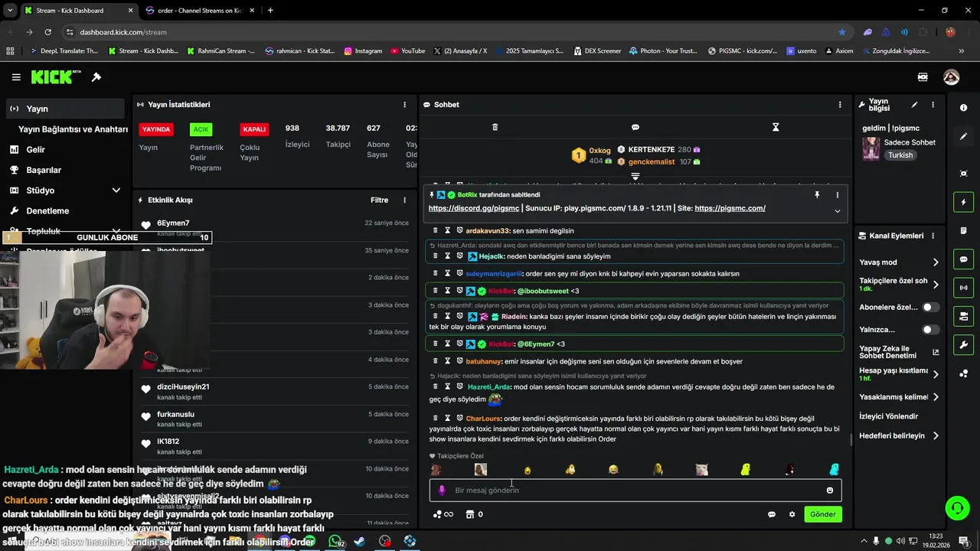Open Sohbet panel three-dot menu

(840, 105)
